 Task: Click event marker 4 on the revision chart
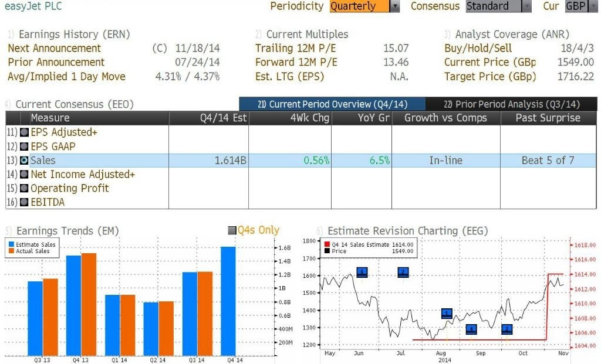click(471, 329)
